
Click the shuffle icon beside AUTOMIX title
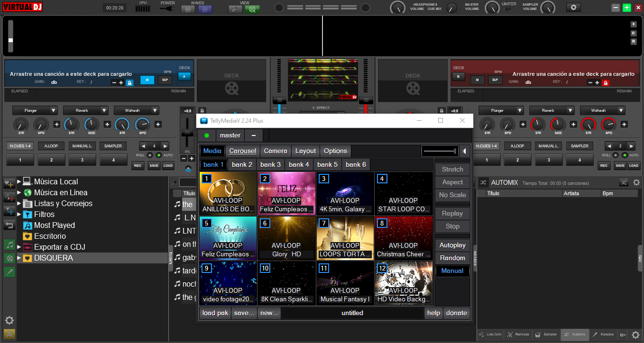(x=483, y=182)
